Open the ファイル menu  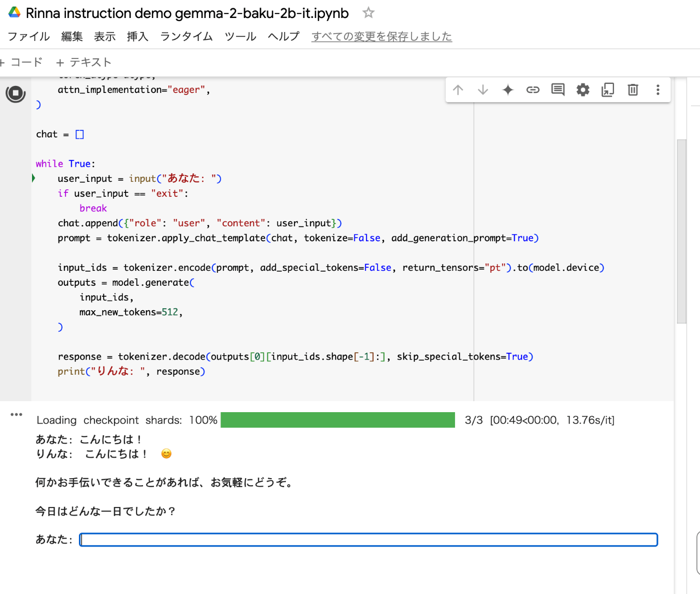coord(28,36)
